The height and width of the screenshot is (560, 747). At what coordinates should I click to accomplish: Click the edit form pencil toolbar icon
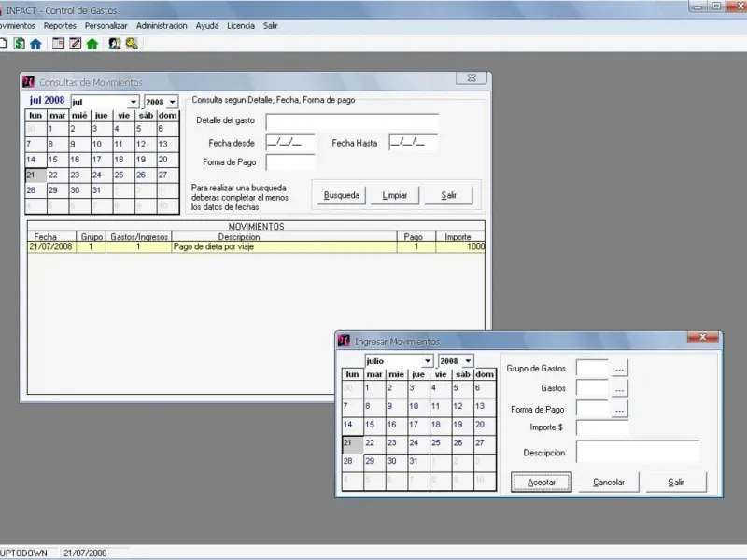pyautogui.click(x=76, y=44)
